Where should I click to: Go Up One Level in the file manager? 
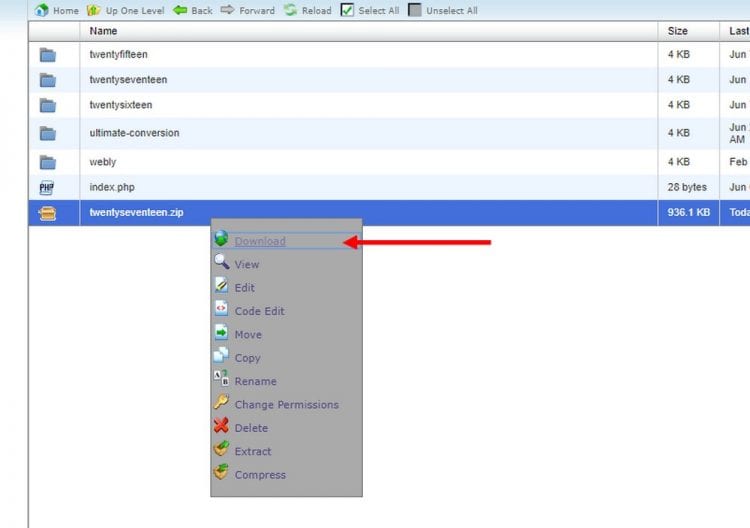coord(93,11)
